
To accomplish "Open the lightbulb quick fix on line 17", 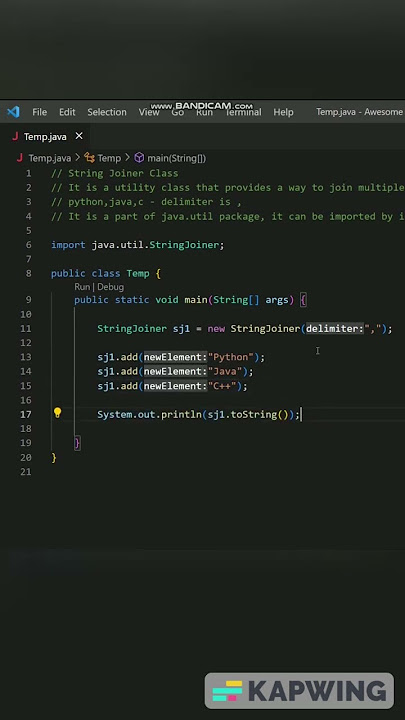I will pos(57,413).
